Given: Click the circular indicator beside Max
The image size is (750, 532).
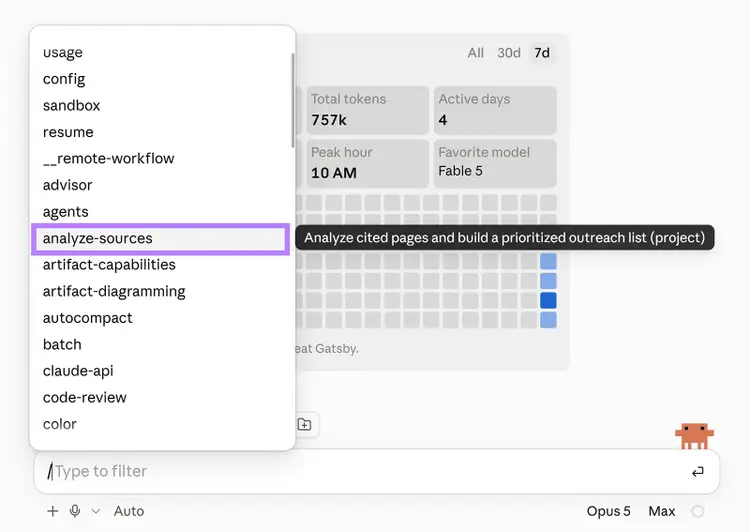Looking at the screenshot, I should tap(697, 511).
